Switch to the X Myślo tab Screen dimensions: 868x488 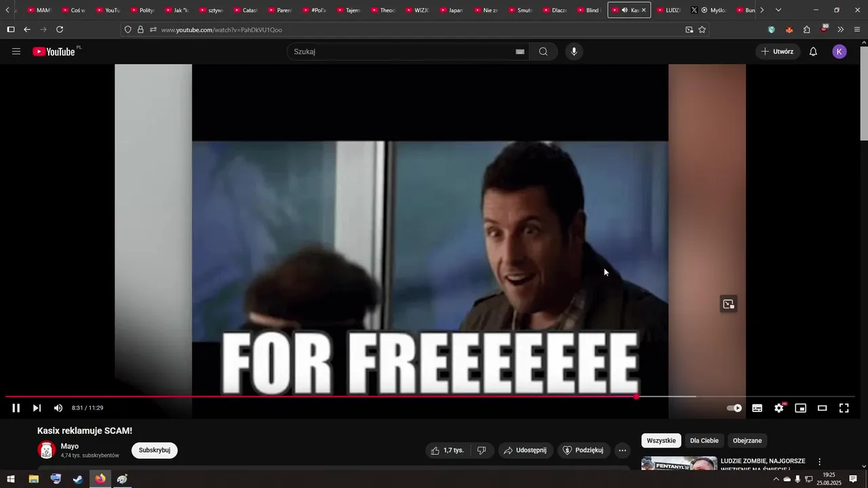click(709, 10)
